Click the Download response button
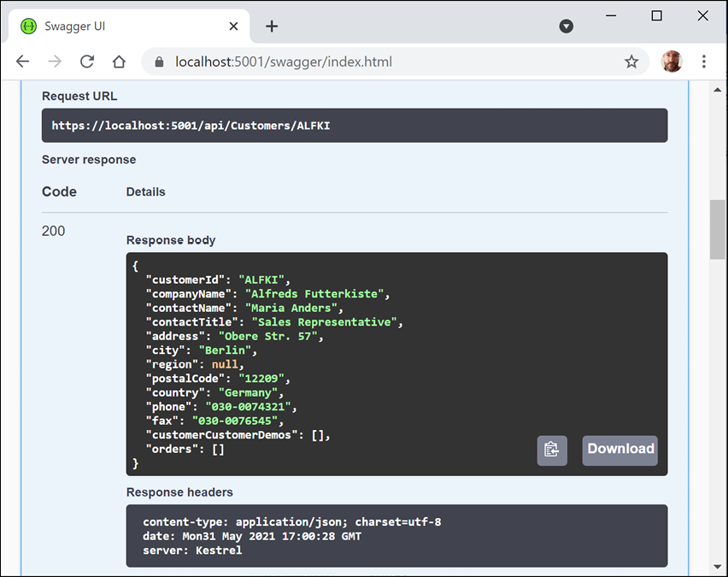 click(x=620, y=450)
